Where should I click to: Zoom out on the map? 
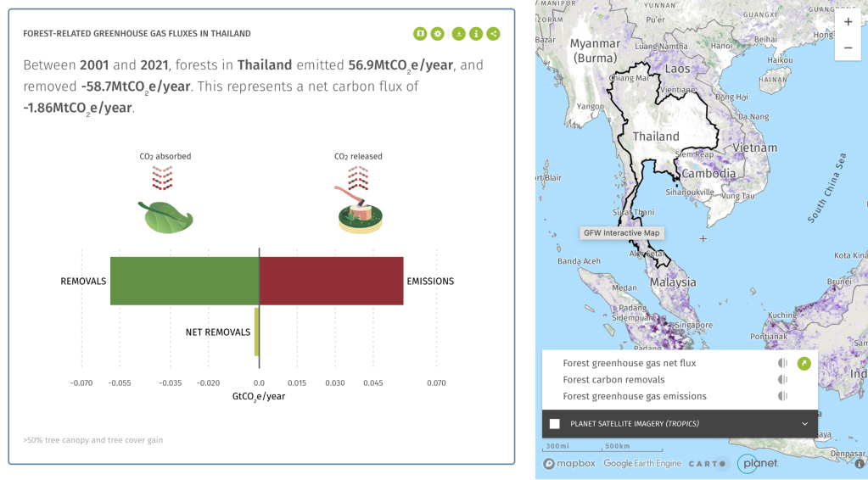[848, 47]
